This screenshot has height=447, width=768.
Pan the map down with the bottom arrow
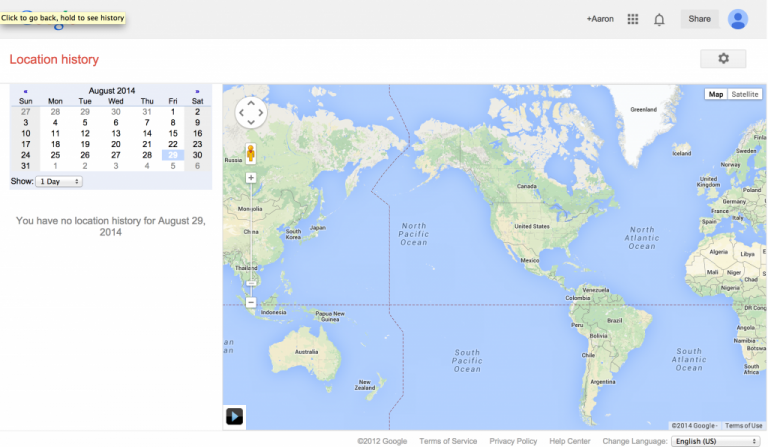251,122
